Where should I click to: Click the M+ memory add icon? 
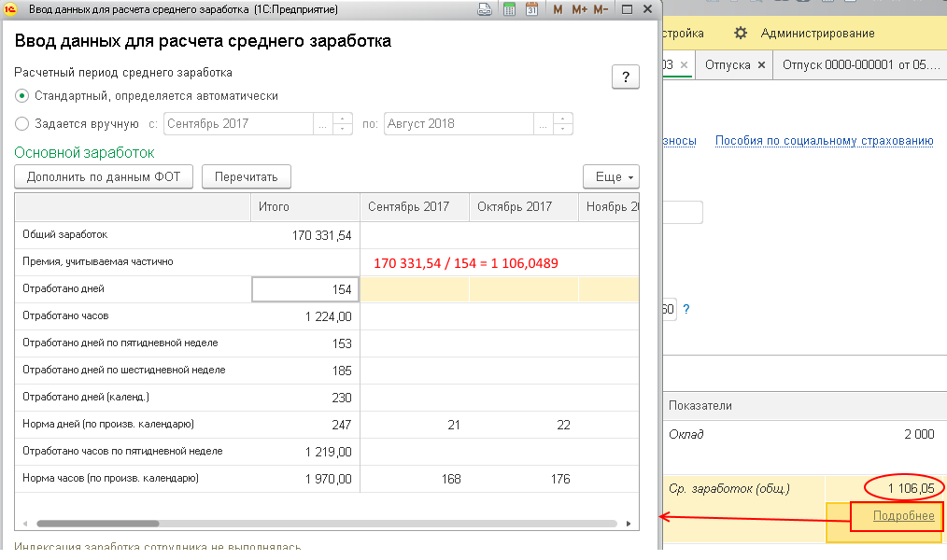[579, 9]
